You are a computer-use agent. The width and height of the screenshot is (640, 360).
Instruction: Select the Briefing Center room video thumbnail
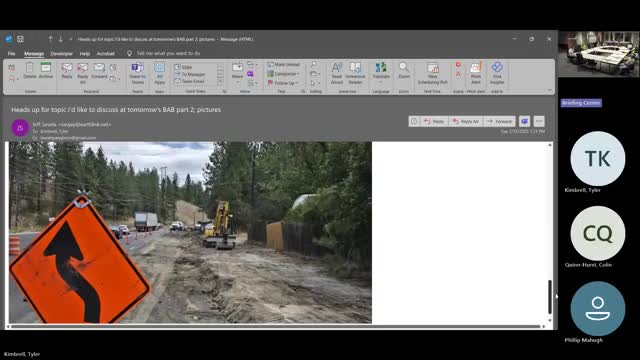coord(598,54)
